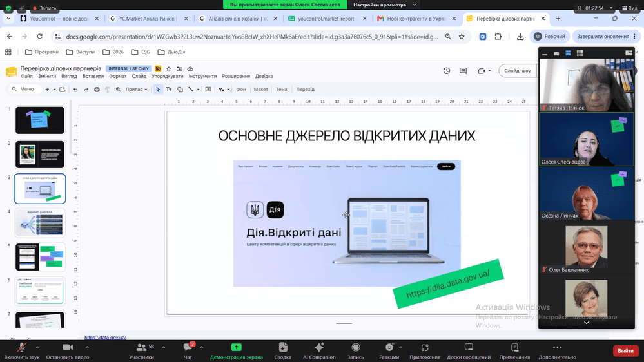Open the Файл menu in Slides

click(x=26, y=76)
